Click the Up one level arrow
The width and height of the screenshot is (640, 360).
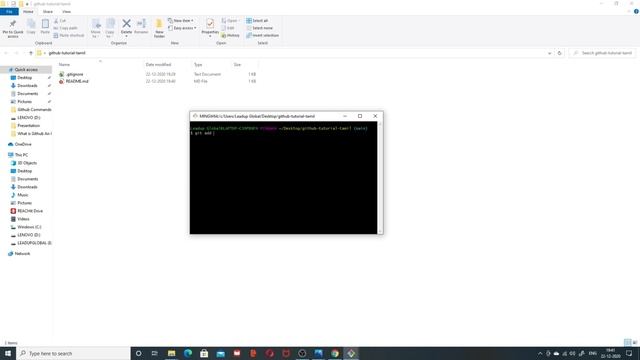coord(31,53)
